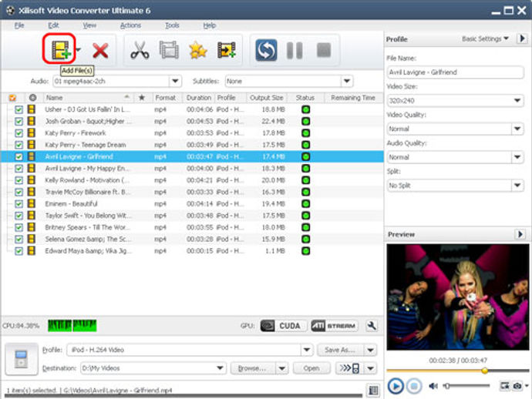Viewport: 532px width, 399px height.
Task: Open the Help menu
Action: [x=210, y=25]
